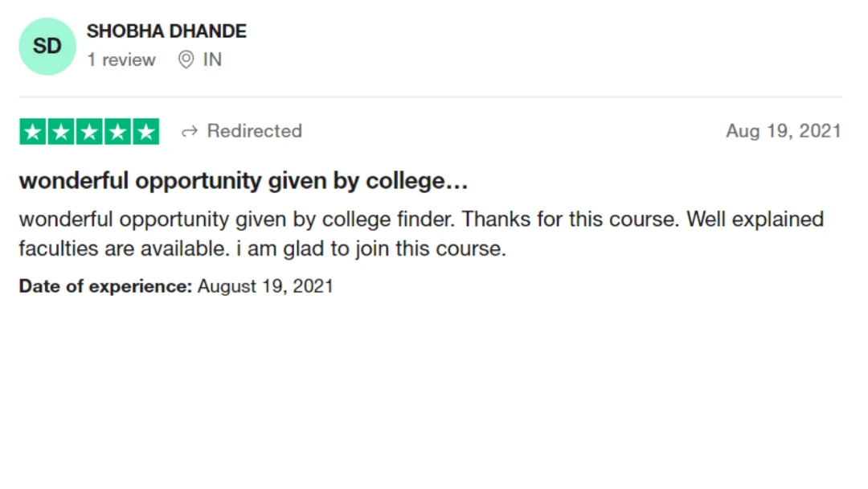Click the Aug 19, 2021 review date
Screen dimensions: 868x489
click(784, 131)
